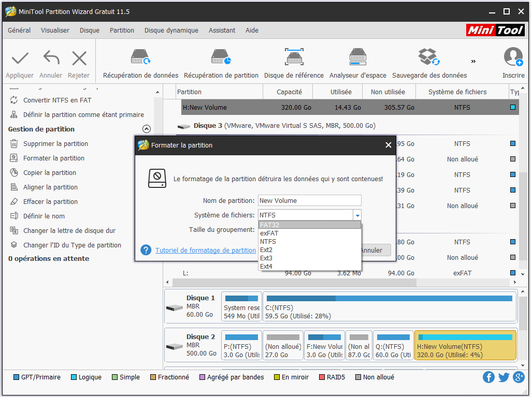Viewport: 532px width, 397px height.
Task: Click the Annuler button in format dialog
Action: [x=376, y=250]
